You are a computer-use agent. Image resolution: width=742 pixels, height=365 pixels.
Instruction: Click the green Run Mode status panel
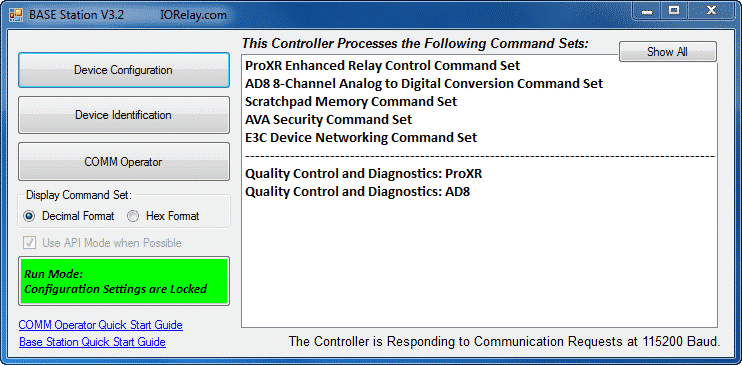click(x=124, y=281)
